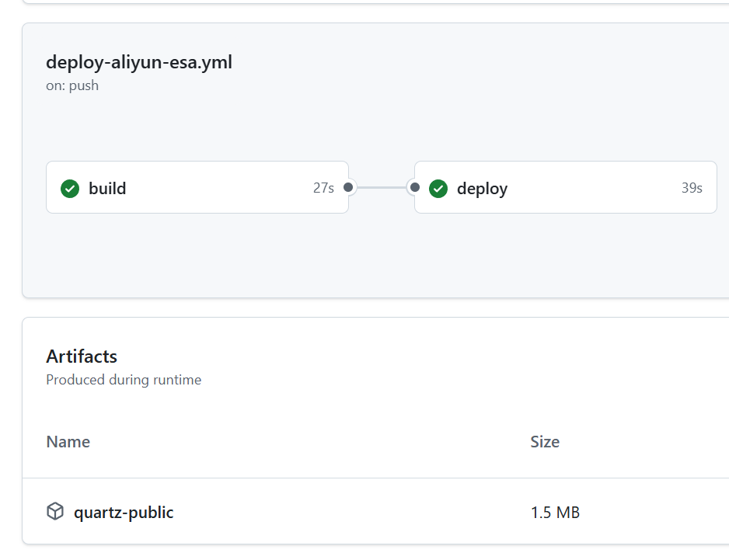Image resolution: width=729 pixels, height=560 pixels.
Task: Download the quartz-public artifact
Action: [124, 512]
